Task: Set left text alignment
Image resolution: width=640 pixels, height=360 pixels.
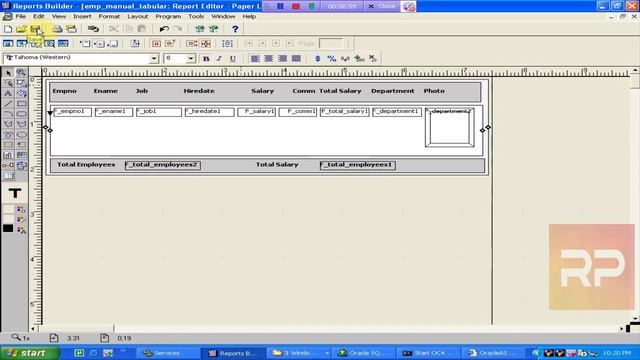Action: pos(255,58)
